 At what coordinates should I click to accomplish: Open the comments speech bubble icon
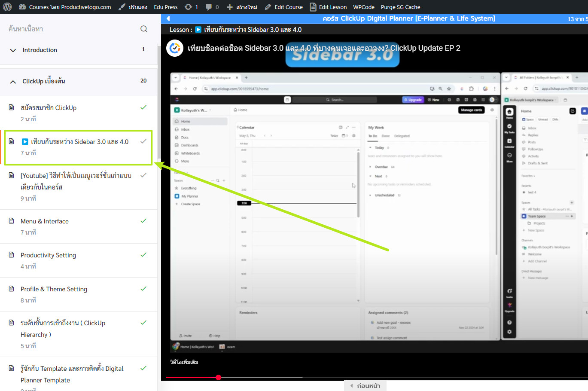[x=209, y=7]
